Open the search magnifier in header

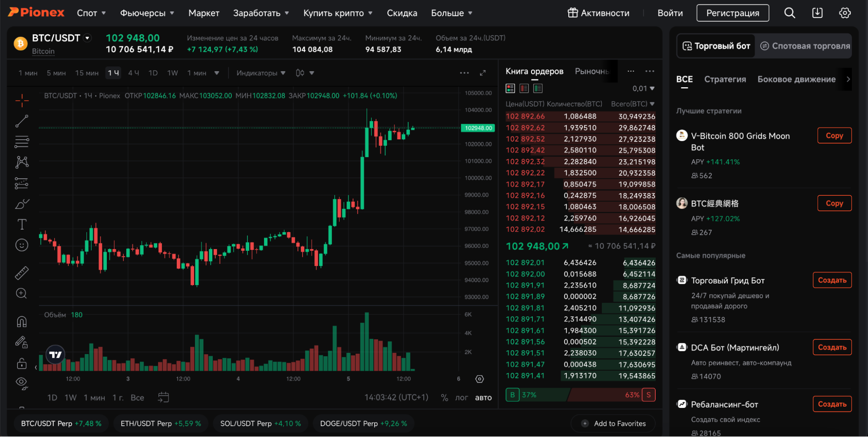[x=789, y=13]
